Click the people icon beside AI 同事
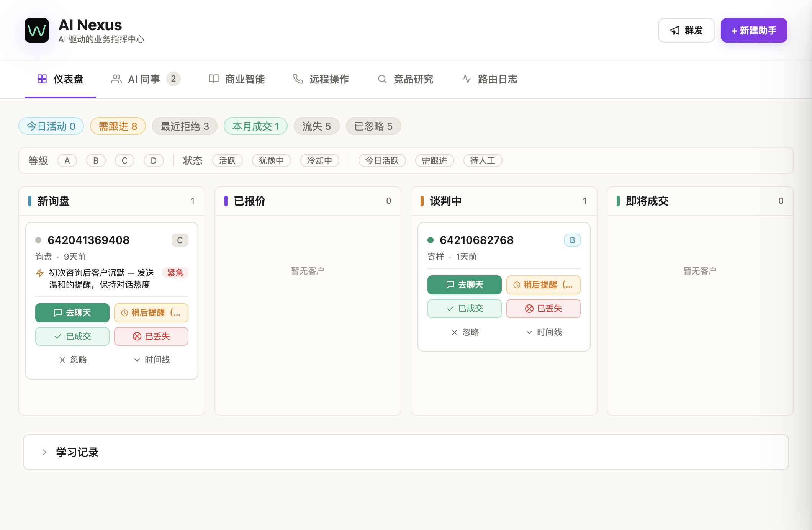Image resolution: width=812 pixels, height=530 pixels. (x=116, y=79)
